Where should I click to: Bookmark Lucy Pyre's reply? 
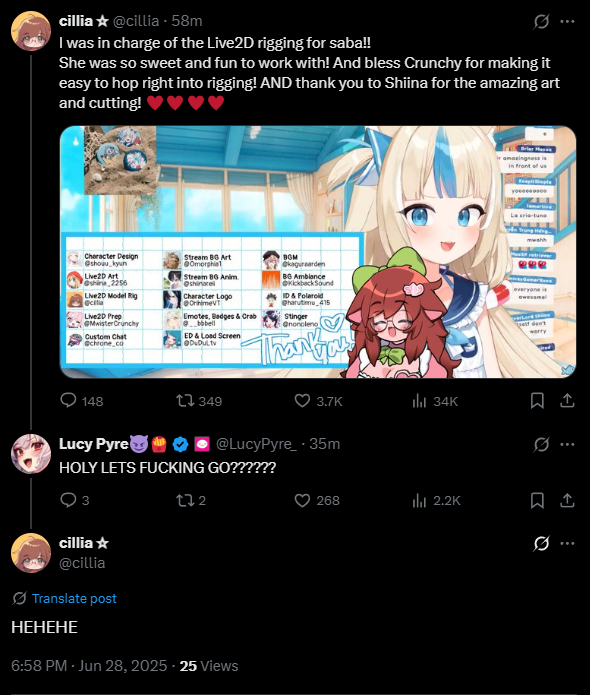tap(537, 500)
